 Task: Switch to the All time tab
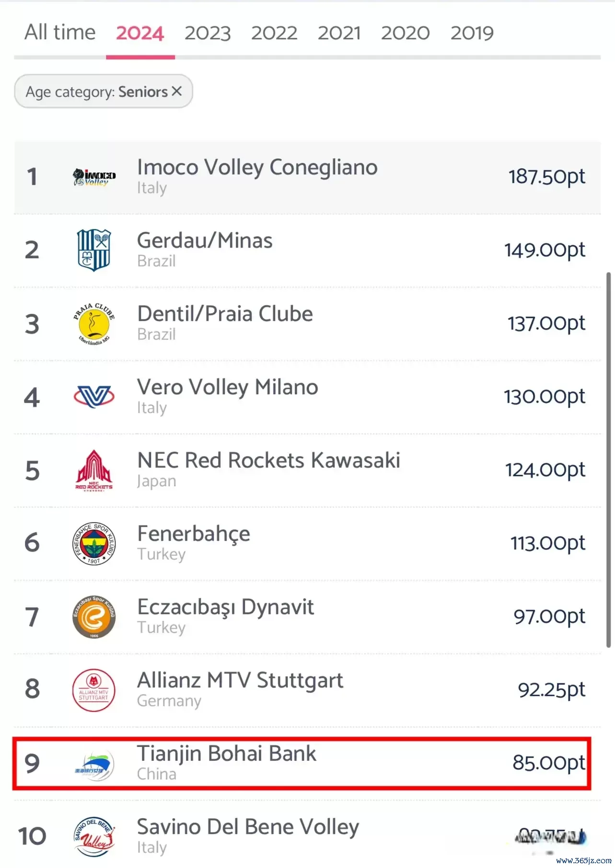point(60,33)
